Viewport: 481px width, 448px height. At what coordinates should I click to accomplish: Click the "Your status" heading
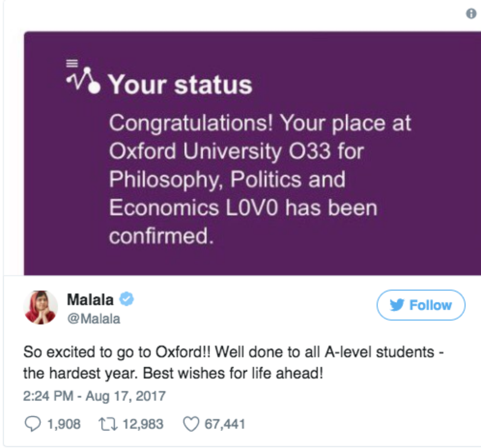click(x=180, y=84)
